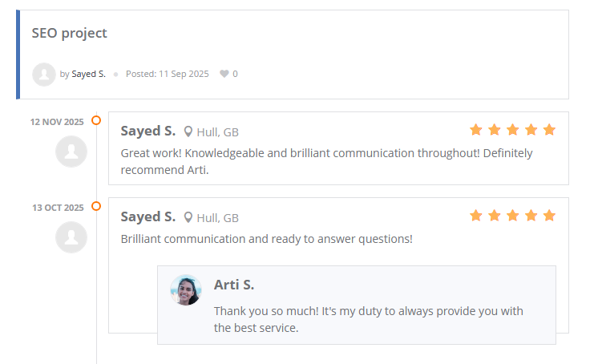
Task: Click the orange timeline marker for 13 Oct 2025
Action: [x=96, y=206]
